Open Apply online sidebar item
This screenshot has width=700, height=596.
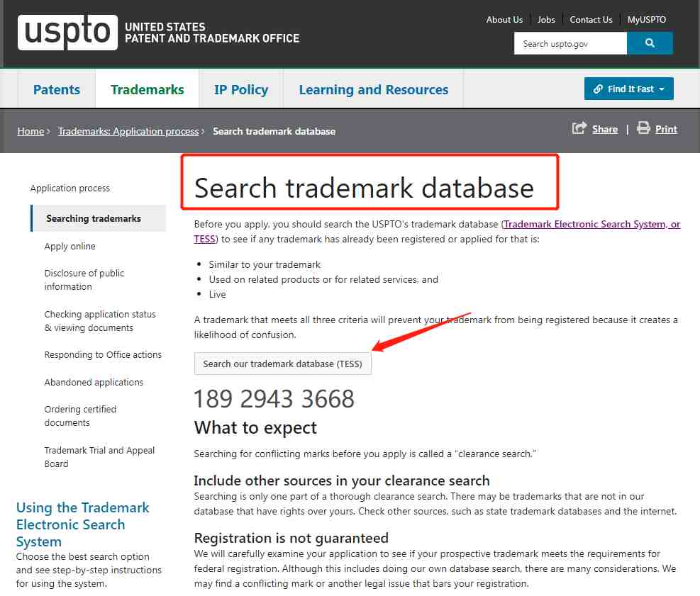coord(70,246)
